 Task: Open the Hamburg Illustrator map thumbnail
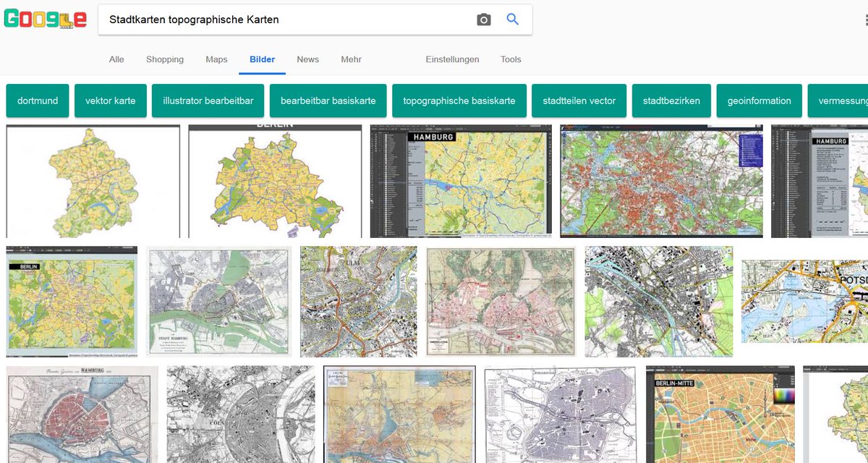pos(461,181)
